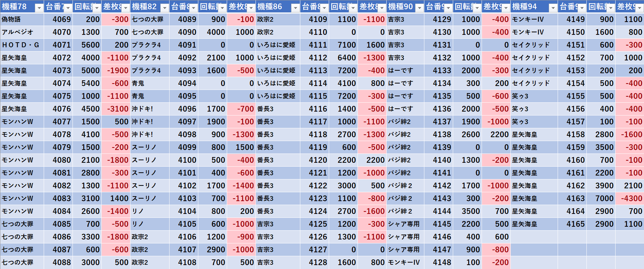Select the 5600 rotation count cell
The image size is (644, 269).
click(x=87, y=45)
